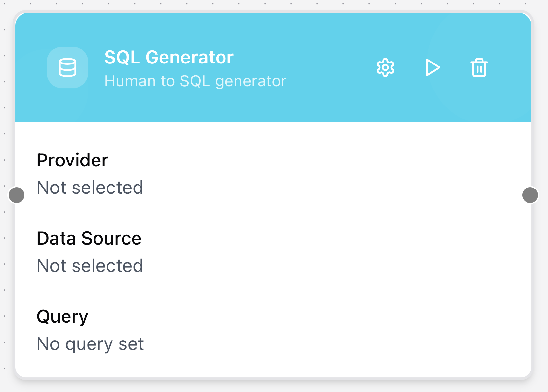The width and height of the screenshot is (548, 392).
Task: Run the SQL Generator node with play icon
Action: pos(433,68)
